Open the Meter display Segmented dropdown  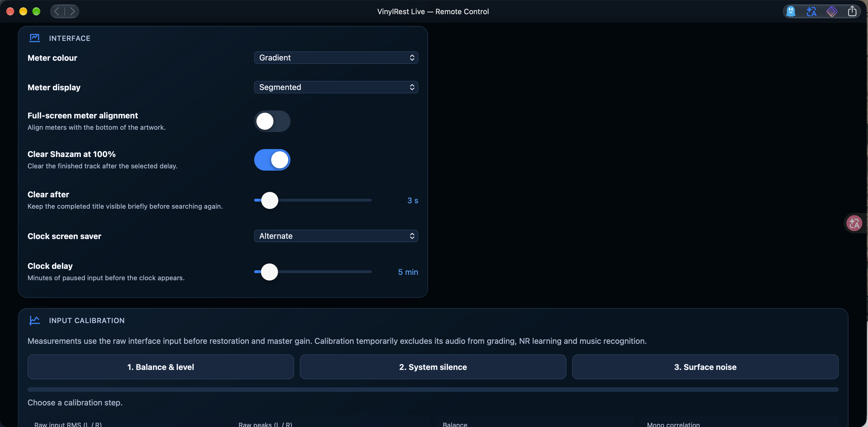coord(336,87)
